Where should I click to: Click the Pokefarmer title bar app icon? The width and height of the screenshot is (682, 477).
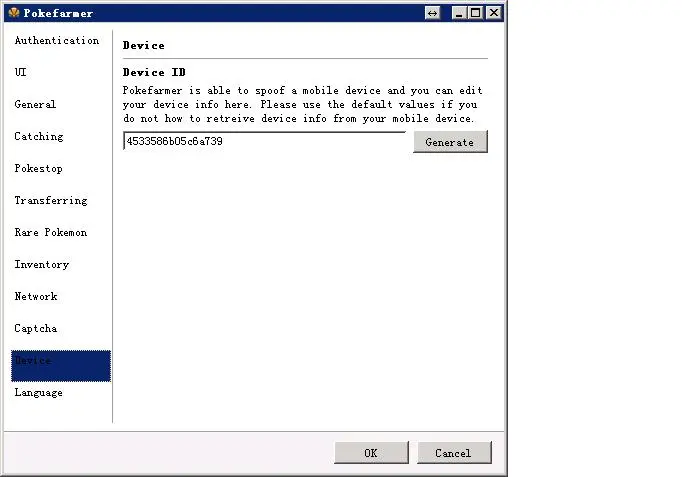click(x=14, y=13)
